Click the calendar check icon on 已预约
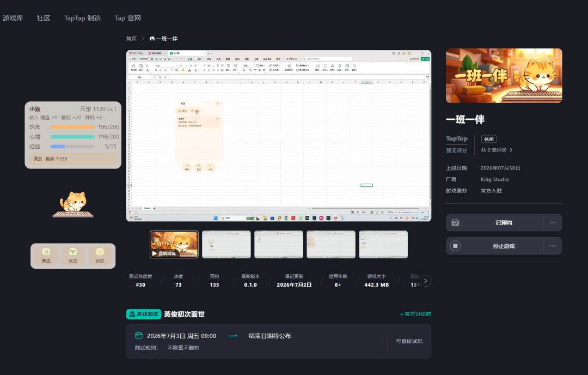This screenshot has height=375, width=588. click(455, 222)
